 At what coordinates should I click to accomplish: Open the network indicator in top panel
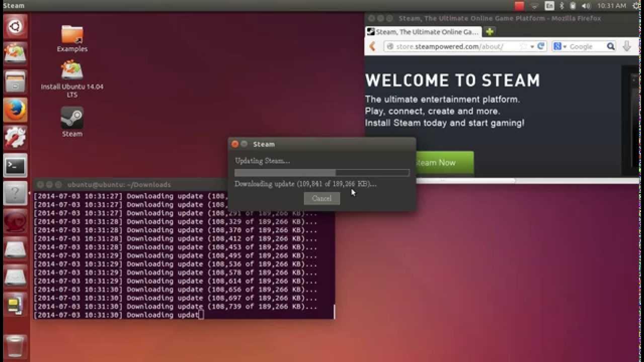click(535, 6)
